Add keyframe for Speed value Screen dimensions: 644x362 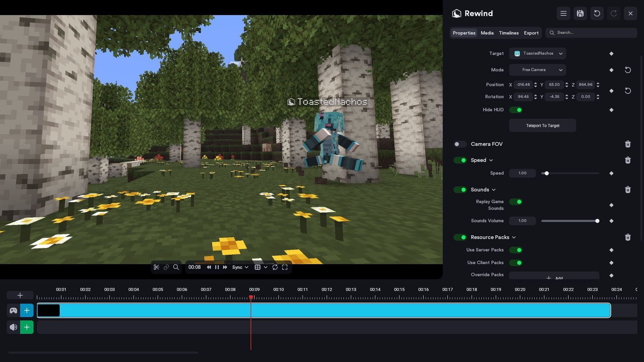(x=611, y=173)
